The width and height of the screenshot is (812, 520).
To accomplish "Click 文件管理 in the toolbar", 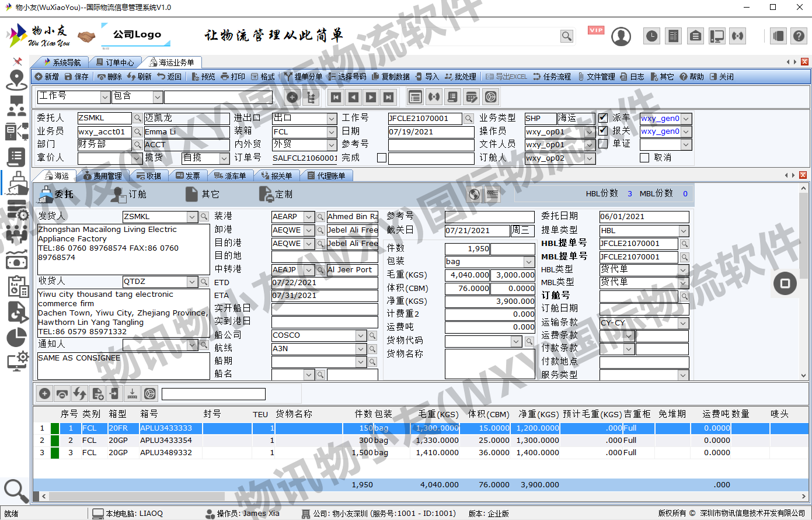I will click(596, 77).
